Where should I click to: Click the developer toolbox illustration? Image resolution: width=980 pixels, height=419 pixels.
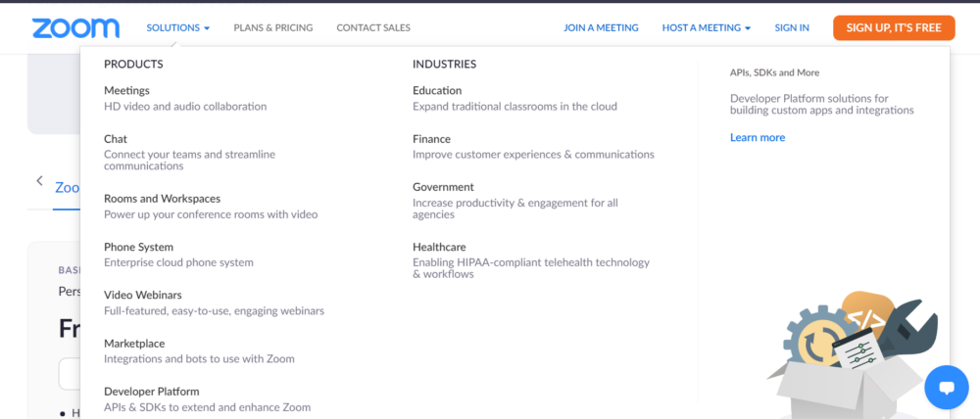coord(854,356)
